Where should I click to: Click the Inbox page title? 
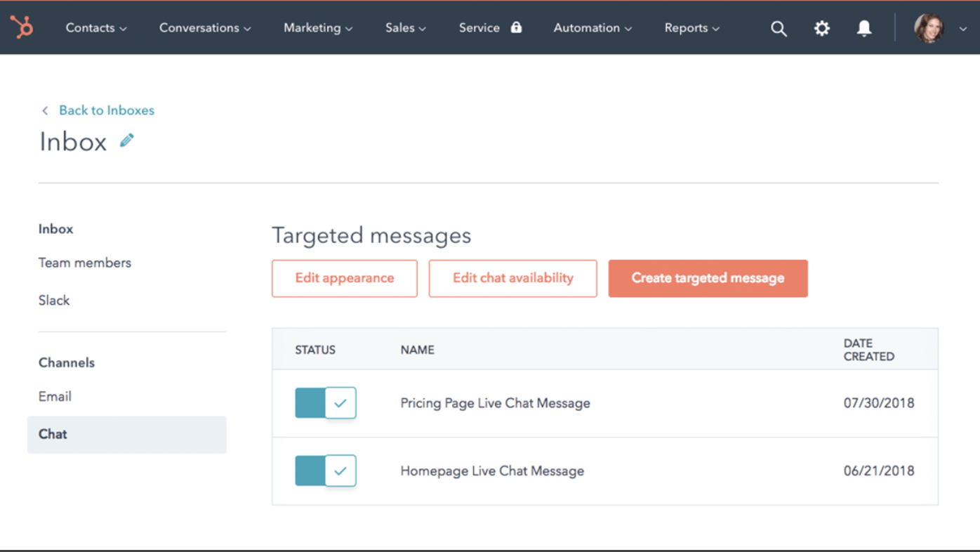coord(73,142)
